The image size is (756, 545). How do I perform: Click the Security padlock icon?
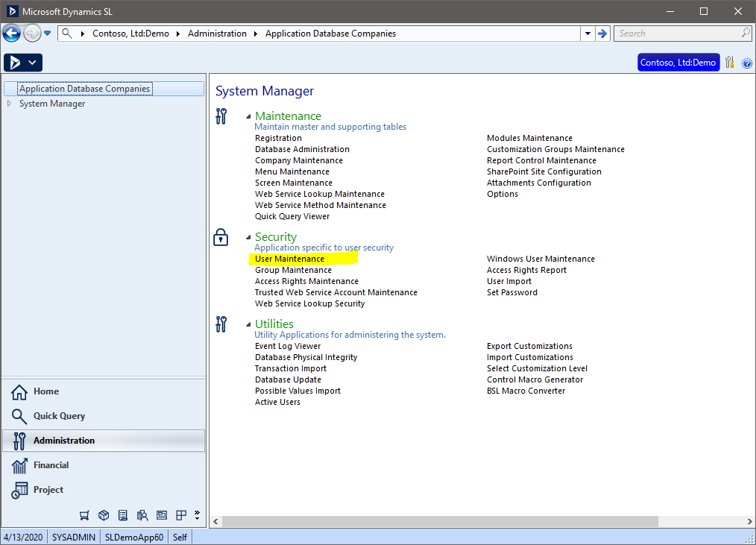click(221, 237)
